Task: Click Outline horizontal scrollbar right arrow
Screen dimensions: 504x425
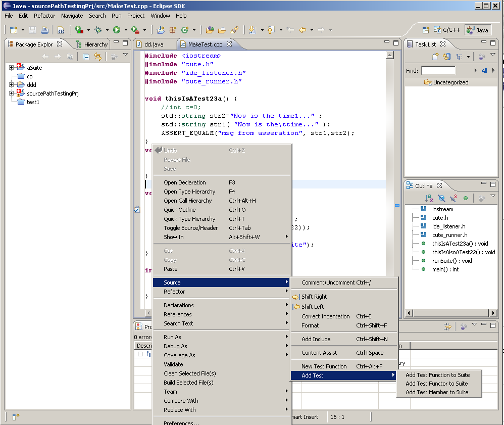Action: pos(493,313)
